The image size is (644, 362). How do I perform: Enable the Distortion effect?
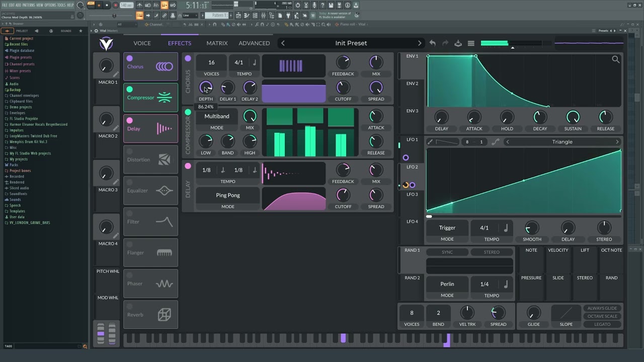[x=129, y=151]
